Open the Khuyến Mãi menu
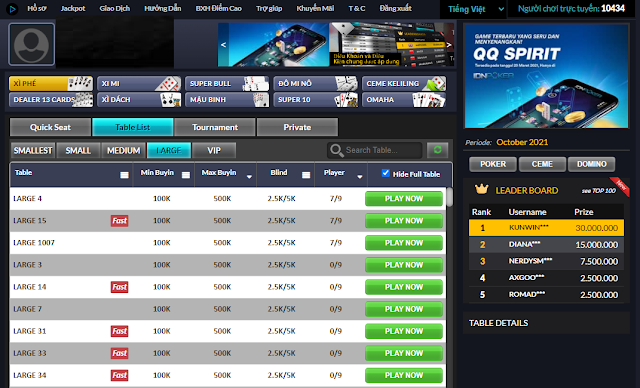Viewport: 640px width, 388px height. [x=315, y=8]
